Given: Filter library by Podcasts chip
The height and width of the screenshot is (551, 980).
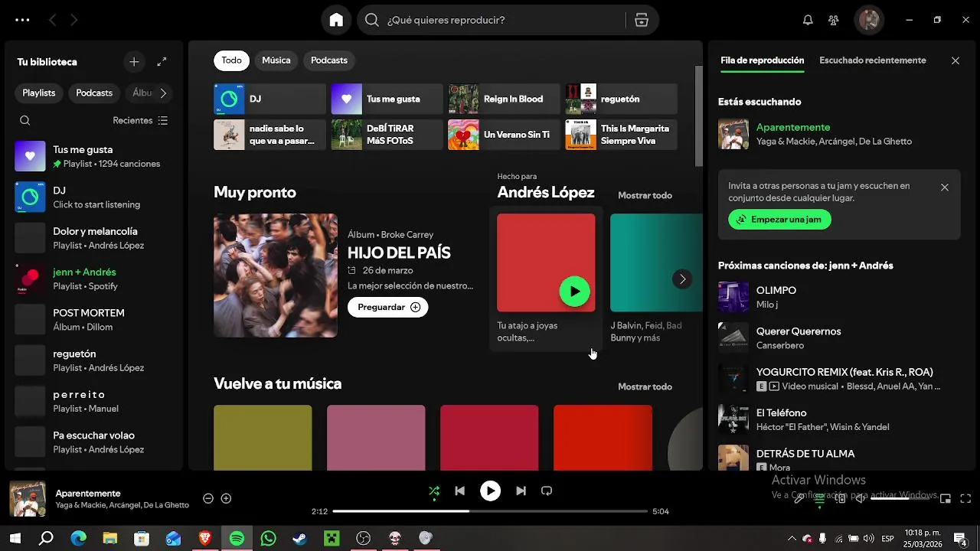Looking at the screenshot, I should [94, 93].
